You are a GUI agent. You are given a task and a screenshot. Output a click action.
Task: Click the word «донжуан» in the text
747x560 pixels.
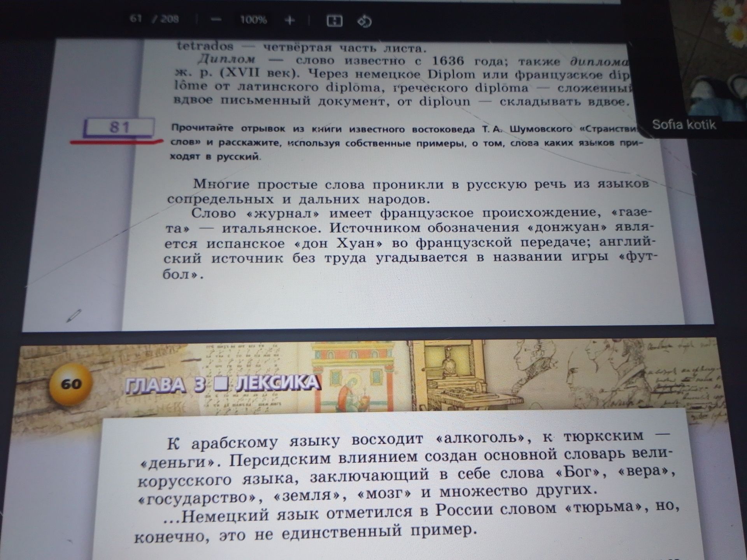pyautogui.click(x=568, y=227)
